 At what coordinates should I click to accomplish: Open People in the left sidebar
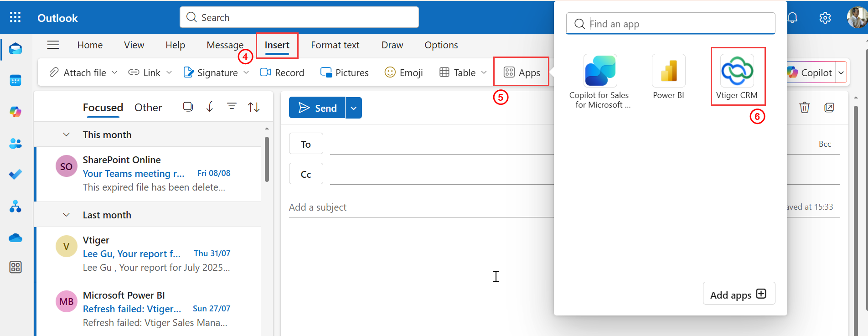pyautogui.click(x=15, y=144)
